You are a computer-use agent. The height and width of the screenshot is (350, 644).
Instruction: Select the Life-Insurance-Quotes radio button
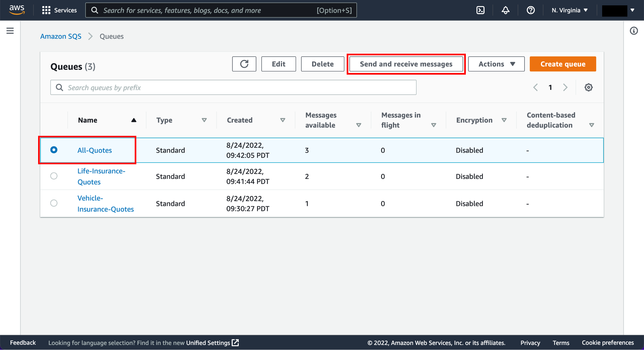54,176
